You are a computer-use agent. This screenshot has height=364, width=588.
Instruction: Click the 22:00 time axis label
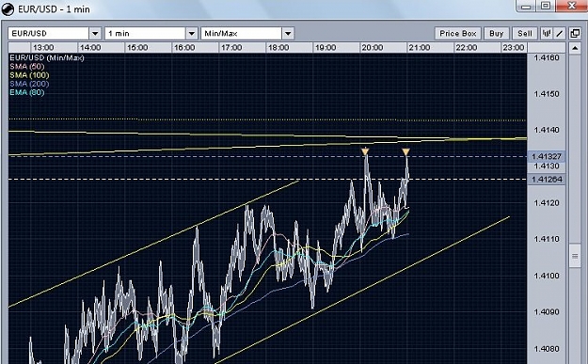(x=466, y=48)
